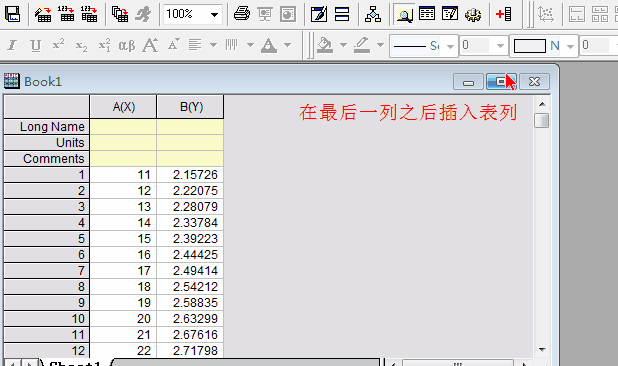
Task: Click the gear-shaped settings icon
Action: point(473,14)
